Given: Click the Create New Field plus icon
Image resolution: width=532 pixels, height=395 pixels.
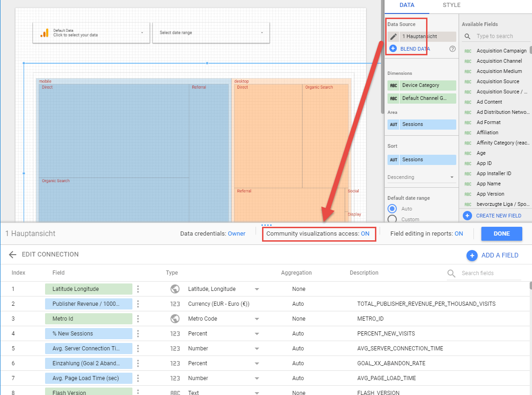Looking at the screenshot, I should (467, 216).
